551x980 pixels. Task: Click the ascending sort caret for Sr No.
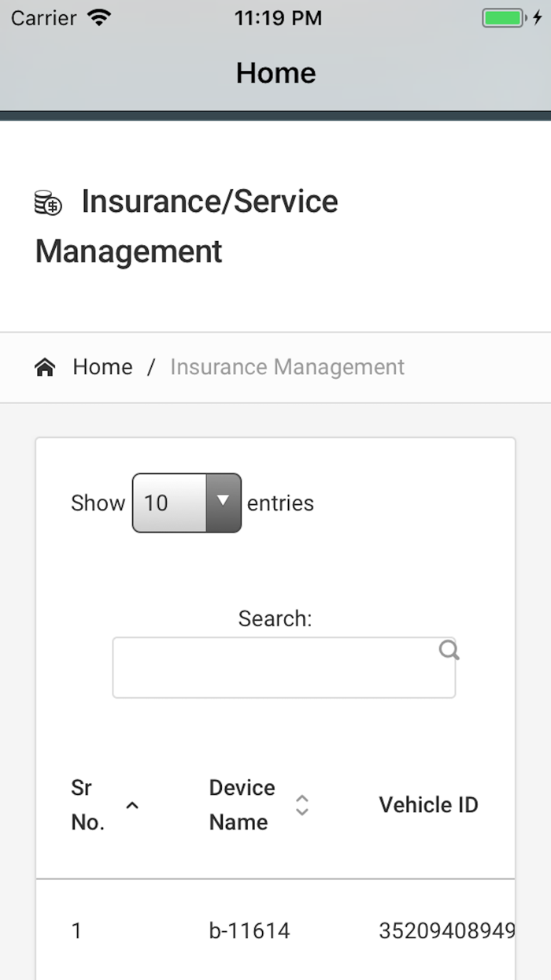[x=132, y=804]
